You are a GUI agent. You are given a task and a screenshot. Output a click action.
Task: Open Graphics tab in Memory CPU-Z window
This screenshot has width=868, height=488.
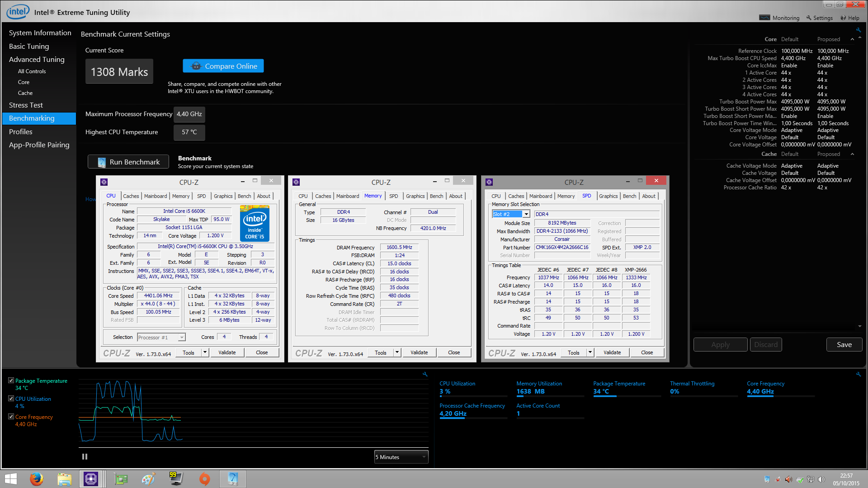(415, 196)
